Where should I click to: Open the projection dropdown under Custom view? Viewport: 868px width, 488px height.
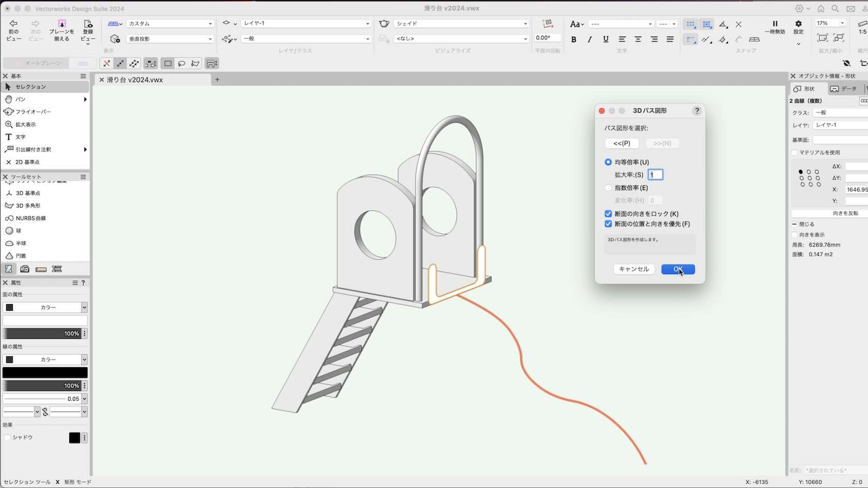(170, 39)
